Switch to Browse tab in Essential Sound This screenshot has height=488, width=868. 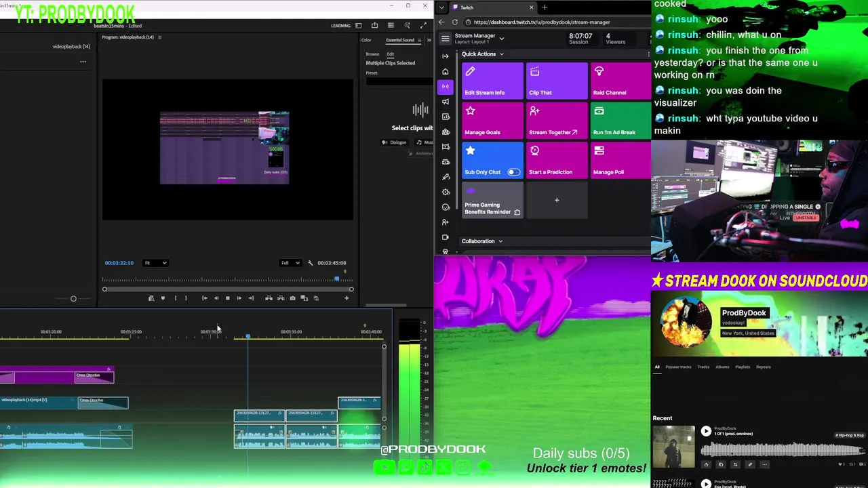372,54
